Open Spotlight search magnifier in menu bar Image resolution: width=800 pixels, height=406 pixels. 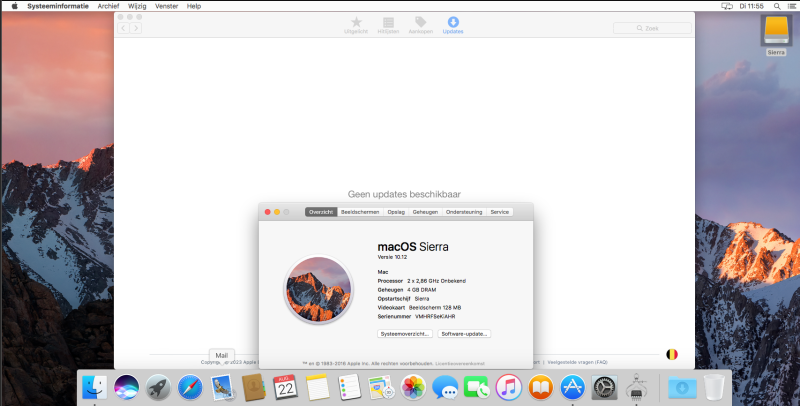777,6
